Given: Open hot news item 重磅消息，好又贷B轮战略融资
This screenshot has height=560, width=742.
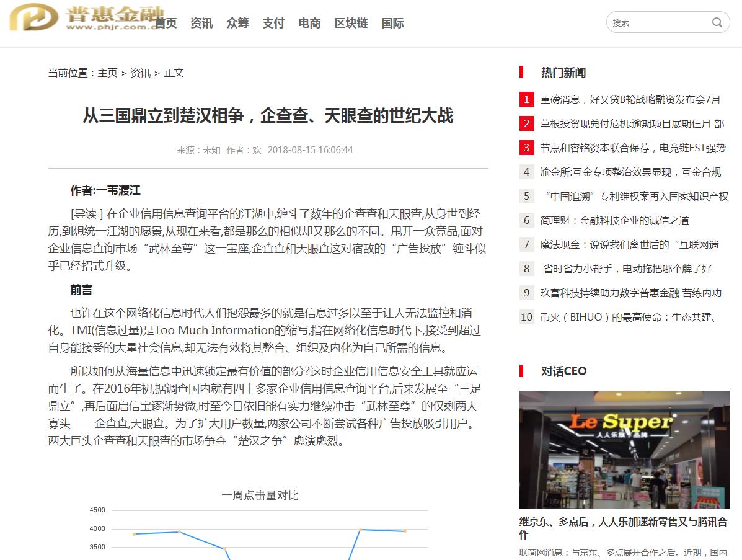Looking at the screenshot, I should [x=630, y=99].
